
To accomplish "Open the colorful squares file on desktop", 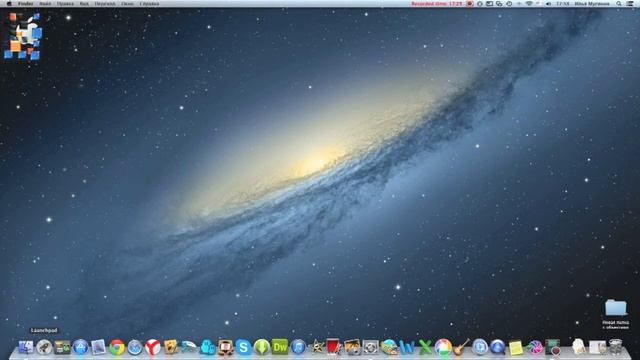I will (22, 36).
